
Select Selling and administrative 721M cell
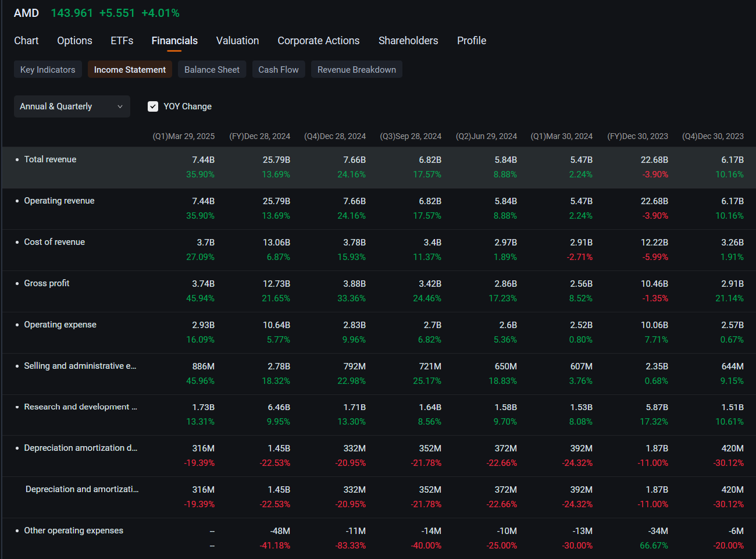click(430, 366)
